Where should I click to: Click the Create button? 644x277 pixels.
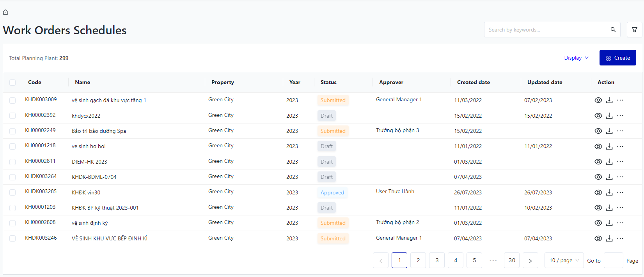617,58
